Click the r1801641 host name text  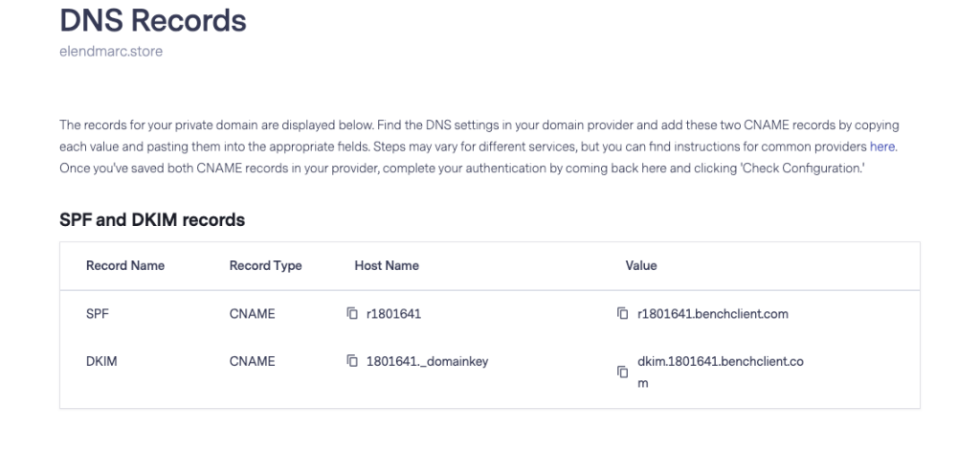pyautogui.click(x=390, y=313)
